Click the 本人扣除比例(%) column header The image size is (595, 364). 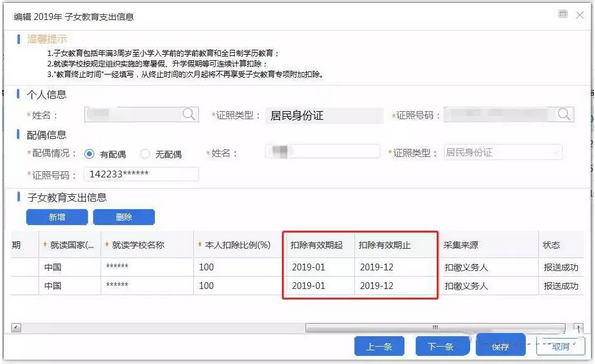coord(238,245)
